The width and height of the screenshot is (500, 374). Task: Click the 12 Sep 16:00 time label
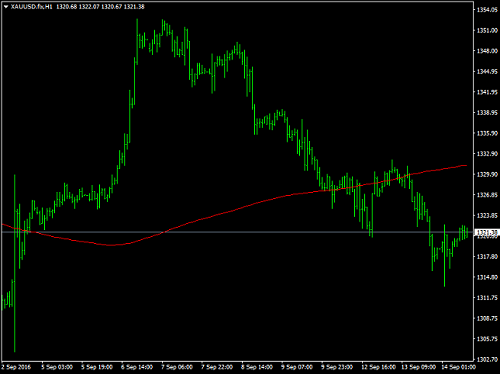[378, 367]
